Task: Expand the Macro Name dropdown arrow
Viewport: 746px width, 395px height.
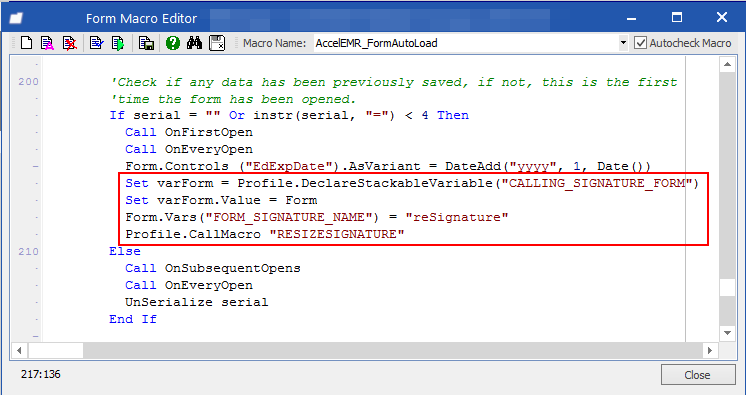Action: click(623, 43)
